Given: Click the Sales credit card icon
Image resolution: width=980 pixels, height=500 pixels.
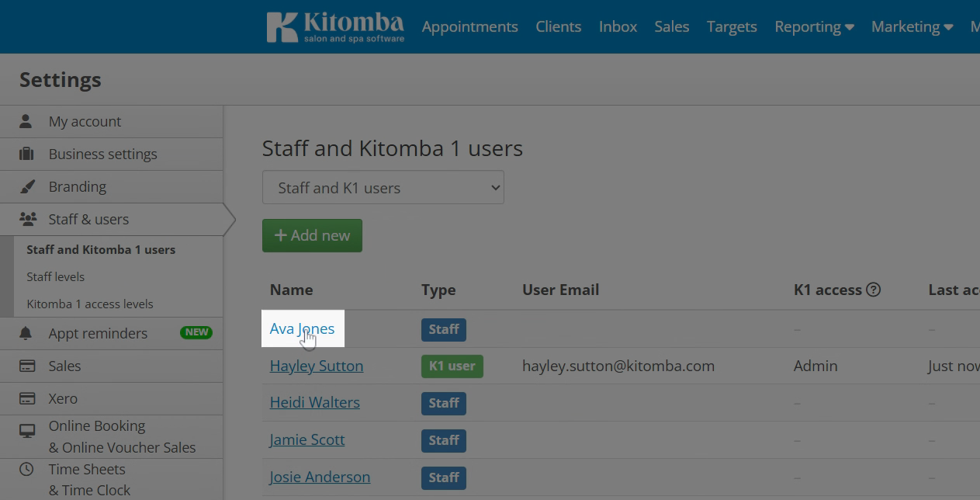Looking at the screenshot, I should tap(27, 366).
